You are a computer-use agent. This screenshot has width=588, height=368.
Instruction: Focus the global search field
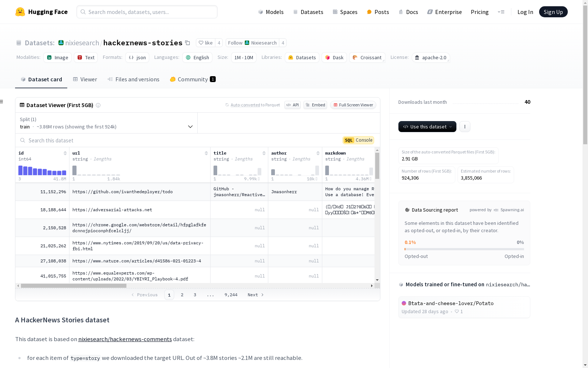(147, 12)
